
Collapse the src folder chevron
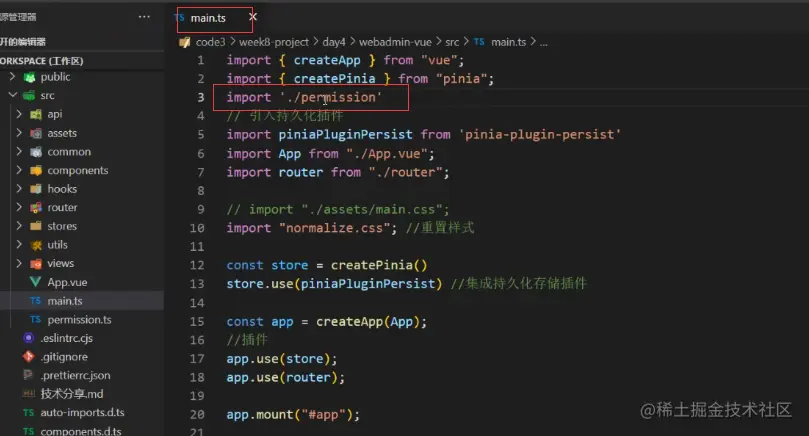[x=12, y=95]
